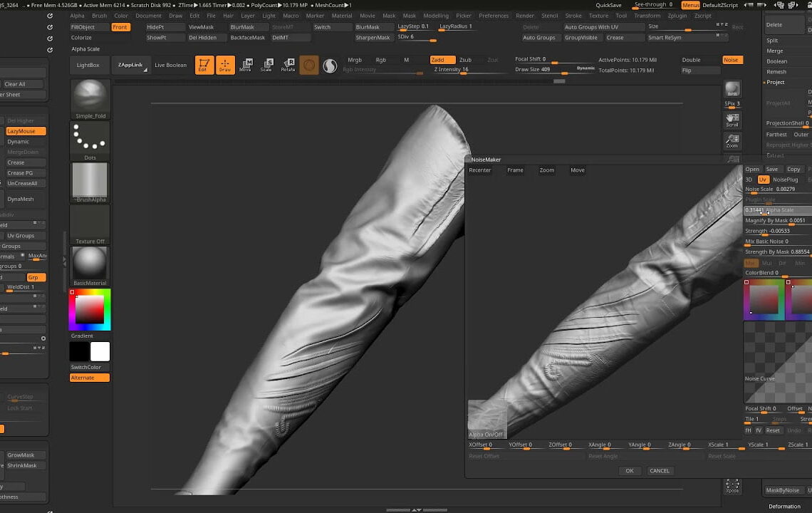Select the Scale tool in the top shelf
This screenshot has width=812, height=513.
[x=267, y=65]
